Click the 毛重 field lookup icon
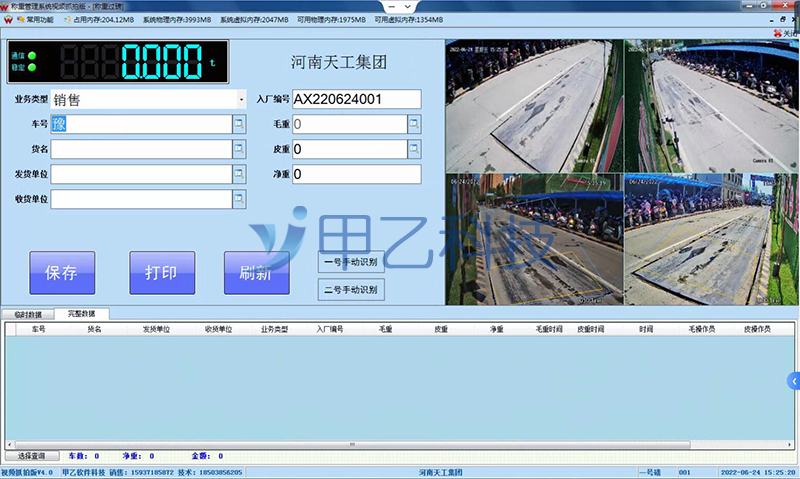Viewport: 800px width, 479px height. (x=414, y=124)
